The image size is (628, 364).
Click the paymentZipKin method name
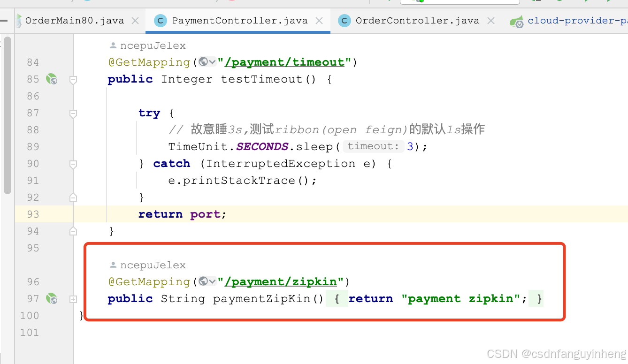tap(262, 299)
